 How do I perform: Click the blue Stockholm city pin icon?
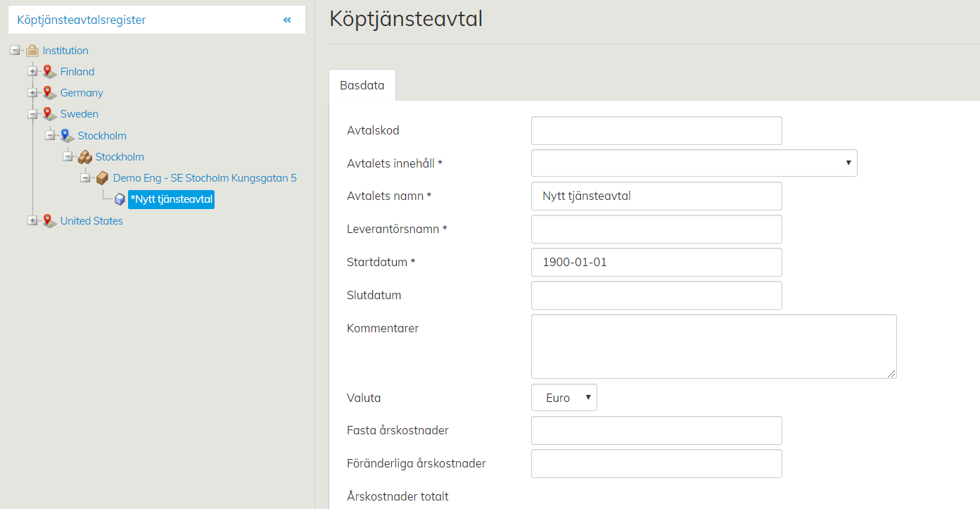[x=67, y=136]
